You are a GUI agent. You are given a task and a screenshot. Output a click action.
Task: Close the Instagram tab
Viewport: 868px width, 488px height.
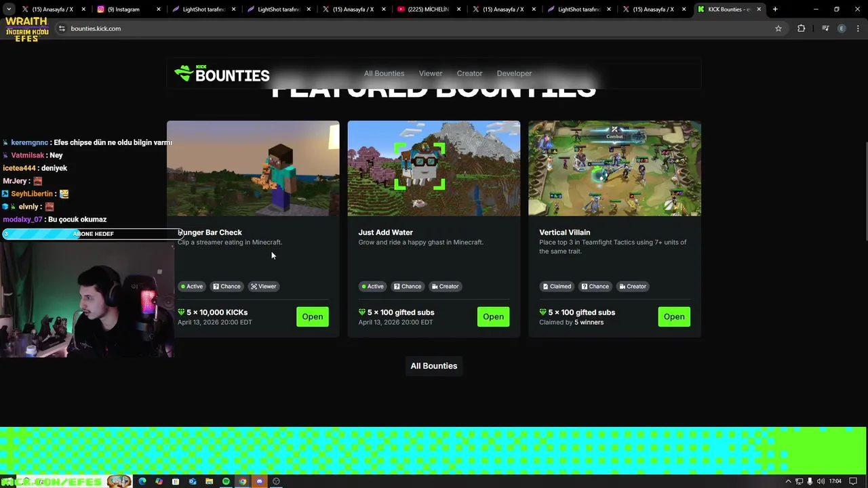point(159,9)
